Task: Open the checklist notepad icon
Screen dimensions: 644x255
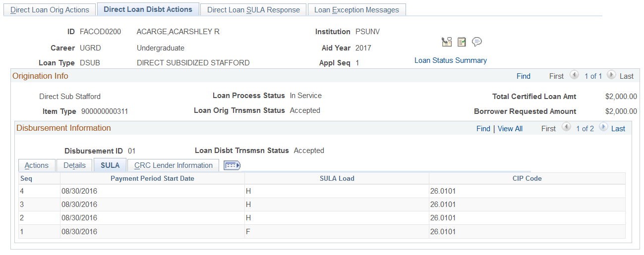Action: point(462,42)
